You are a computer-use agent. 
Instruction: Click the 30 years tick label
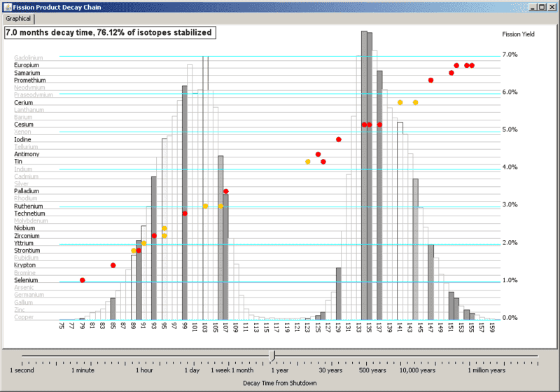point(330,370)
